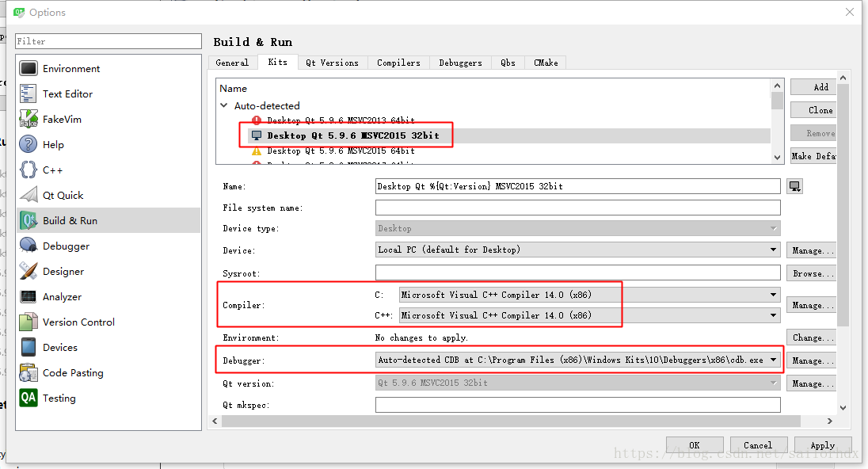
Task: Click horizontal scrollbar right arrow
Action: click(x=829, y=421)
